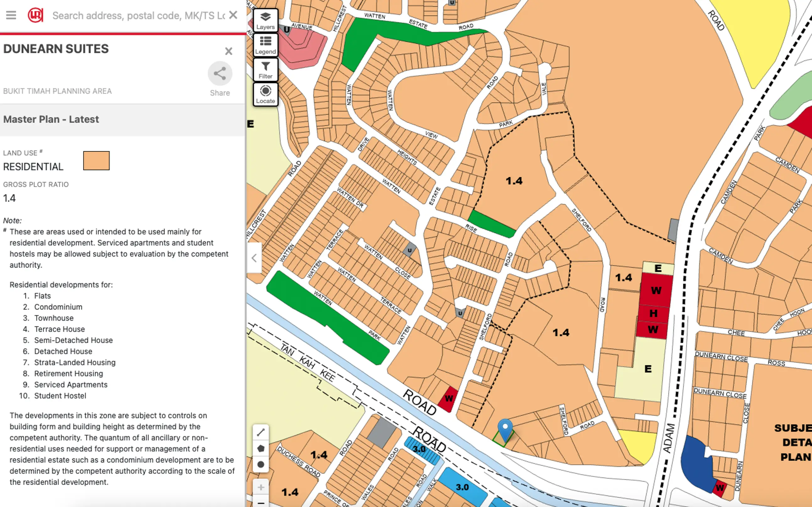Screen dimensions: 812x507
Task: Open the Layers panel
Action: click(265, 20)
